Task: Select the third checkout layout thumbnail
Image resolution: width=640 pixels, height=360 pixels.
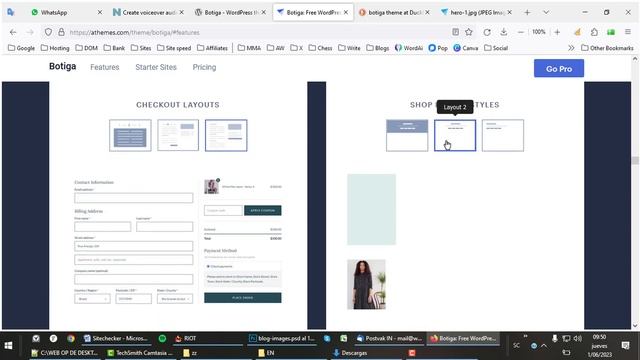Action: (226, 136)
